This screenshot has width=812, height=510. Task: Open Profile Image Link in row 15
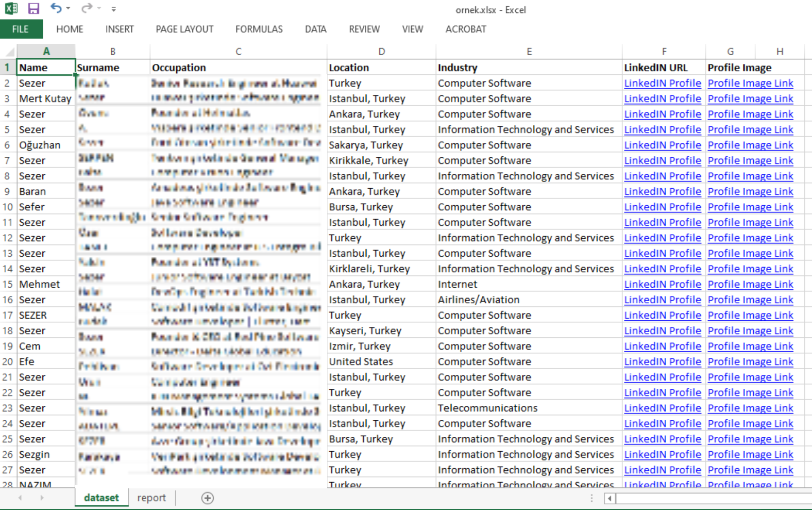(750, 284)
